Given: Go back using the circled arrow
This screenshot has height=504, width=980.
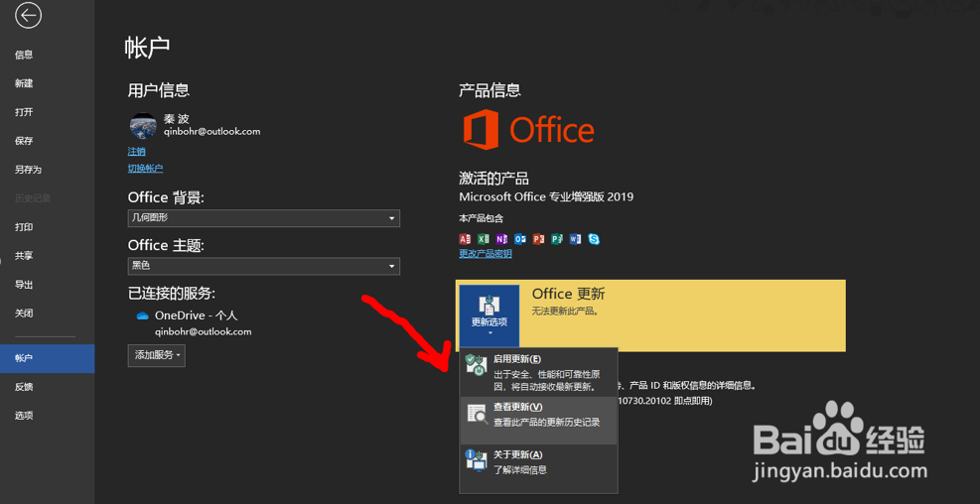Looking at the screenshot, I should 28,16.
